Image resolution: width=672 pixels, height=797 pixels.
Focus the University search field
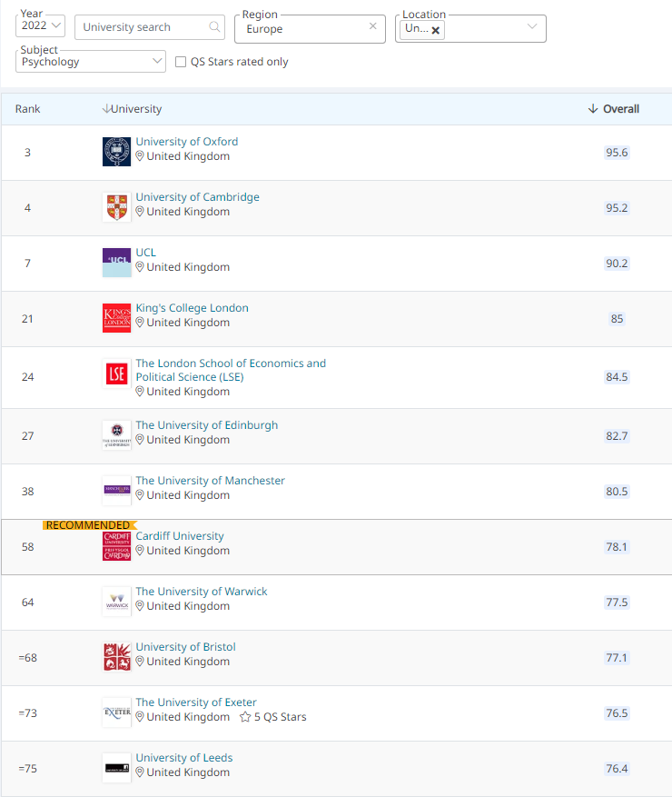click(150, 27)
